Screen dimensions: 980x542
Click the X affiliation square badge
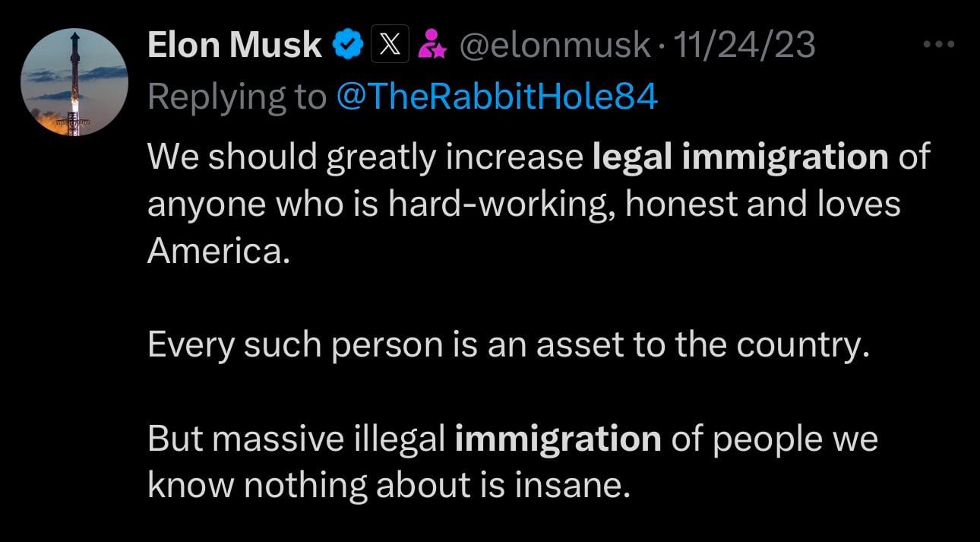click(x=389, y=44)
